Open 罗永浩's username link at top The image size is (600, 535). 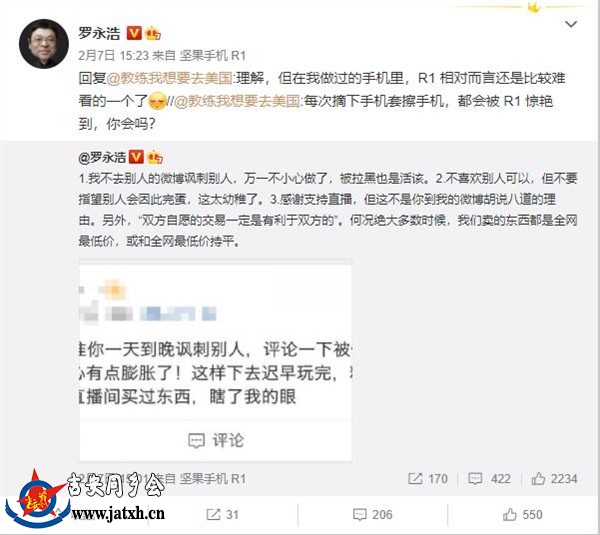click(x=99, y=33)
